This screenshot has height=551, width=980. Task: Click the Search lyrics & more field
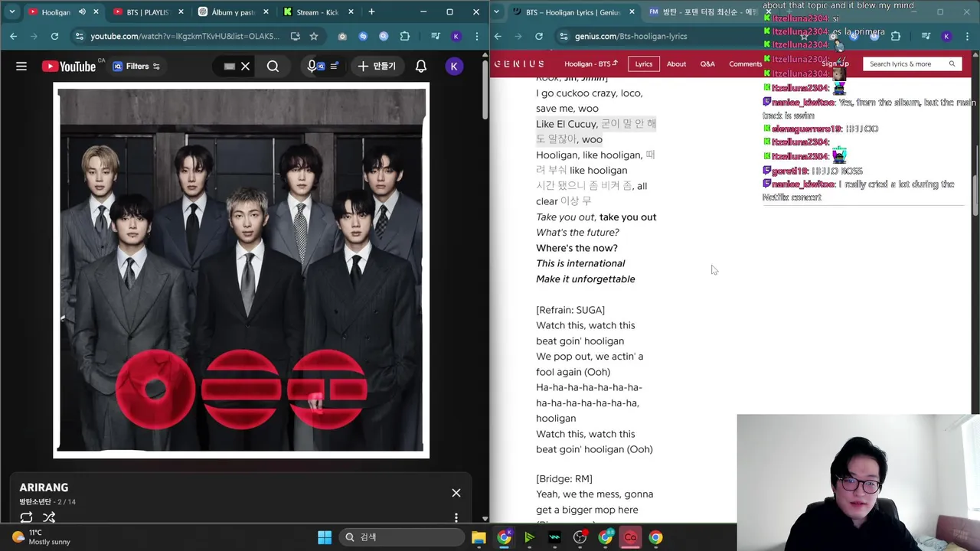(x=912, y=64)
